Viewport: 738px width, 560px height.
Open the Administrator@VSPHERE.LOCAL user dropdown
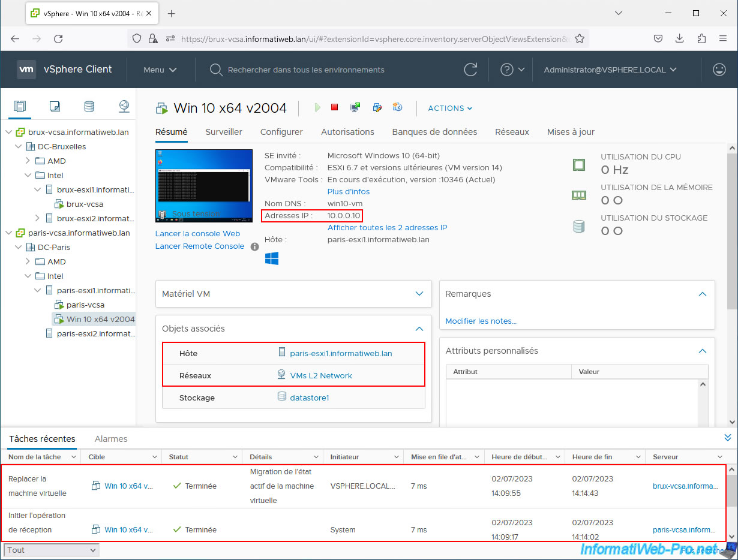(610, 70)
